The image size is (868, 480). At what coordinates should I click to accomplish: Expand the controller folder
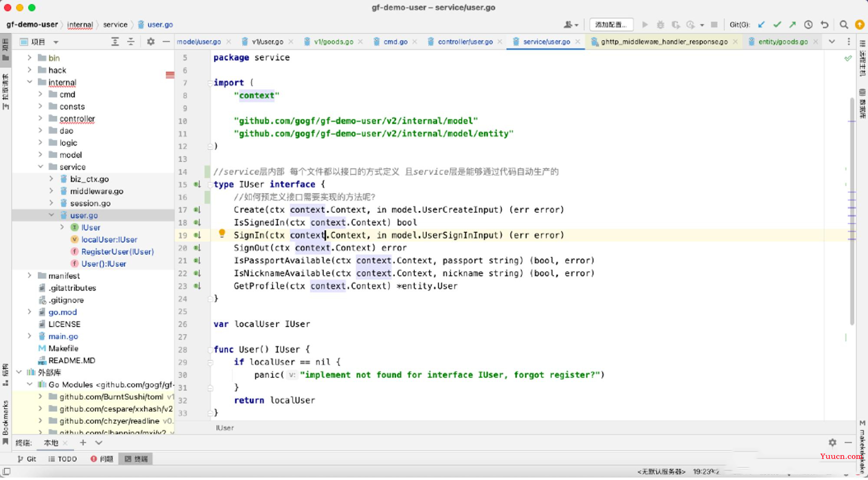40,118
